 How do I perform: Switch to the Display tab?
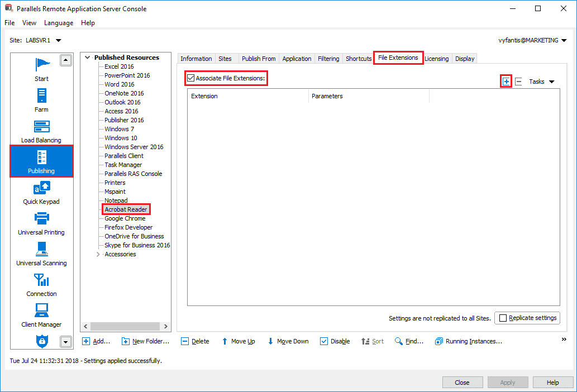pyautogui.click(x=465, y=59)
